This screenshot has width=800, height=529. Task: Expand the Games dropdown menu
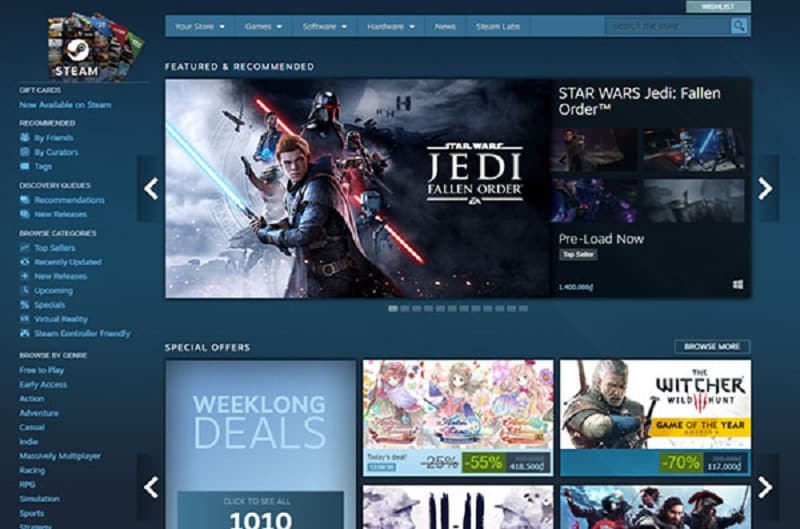tap(263, 26)
